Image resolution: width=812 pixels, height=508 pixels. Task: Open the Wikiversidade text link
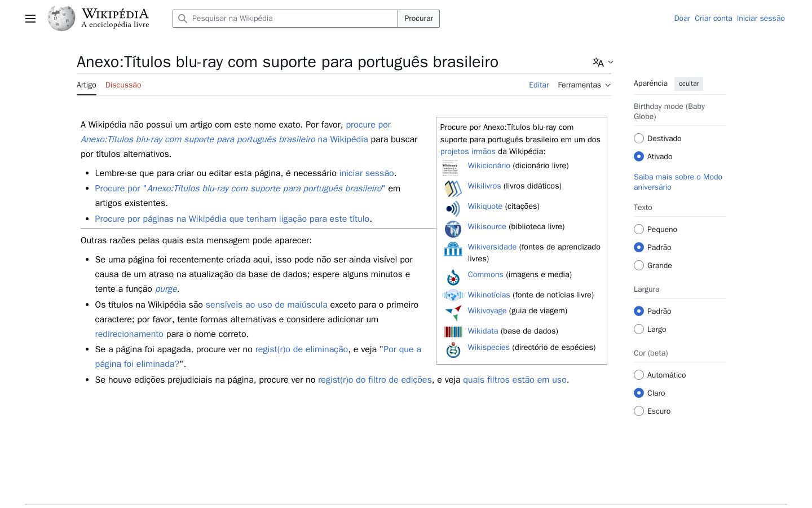click(492, 247)
